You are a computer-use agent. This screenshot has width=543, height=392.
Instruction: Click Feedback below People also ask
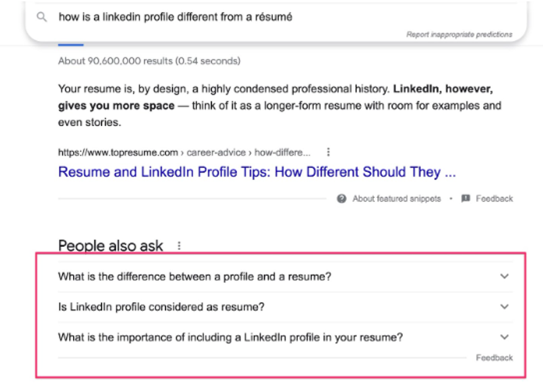(494, 358)
